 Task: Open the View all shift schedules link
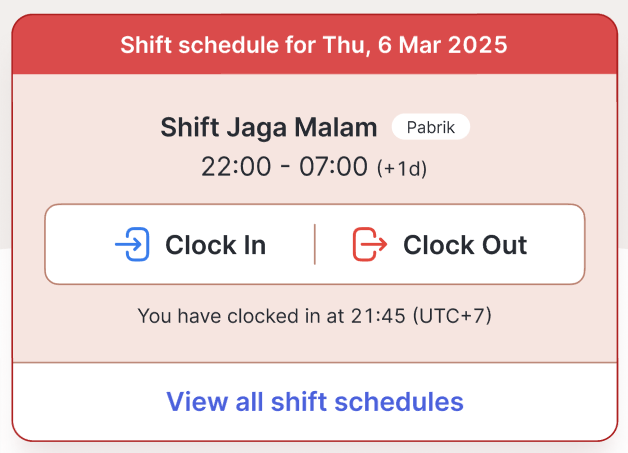(314, 402)
